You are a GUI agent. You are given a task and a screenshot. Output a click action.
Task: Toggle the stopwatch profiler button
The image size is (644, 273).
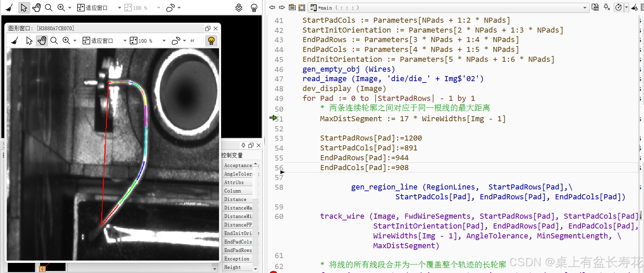point(619,7)
